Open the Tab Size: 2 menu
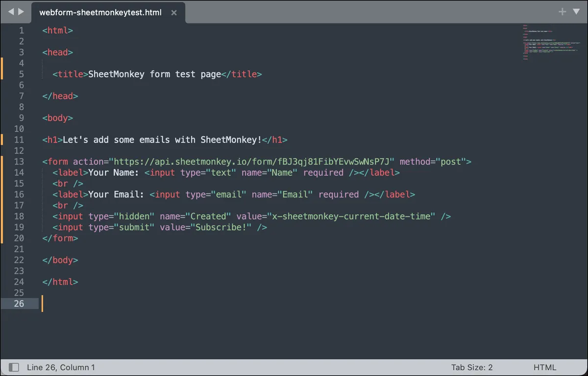The width and height of the screenshot is (588, 376). pos(472,367)
